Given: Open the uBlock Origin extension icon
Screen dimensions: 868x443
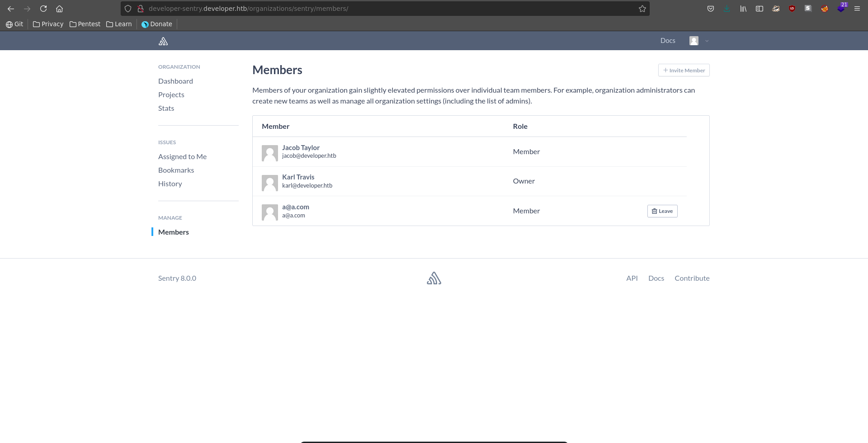Looking at the screenshot, I should pos(792,9).
